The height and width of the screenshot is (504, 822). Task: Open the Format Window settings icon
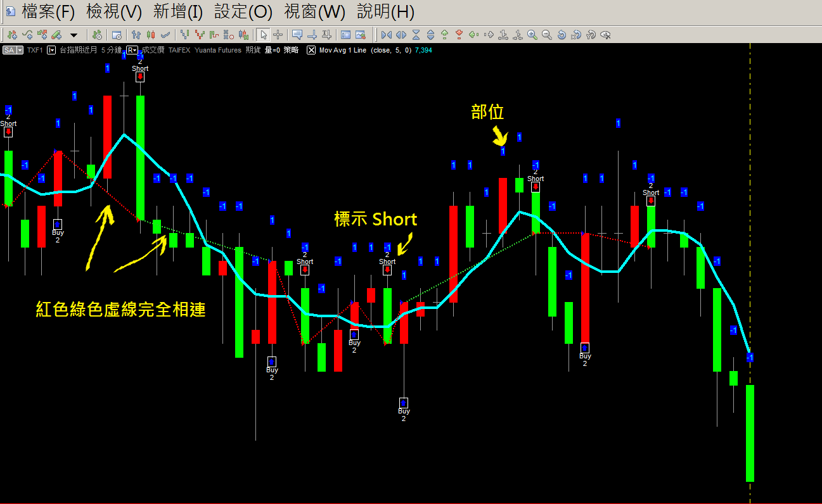click(117, 35)
